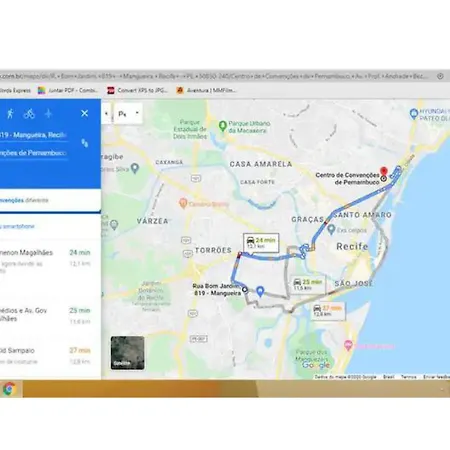Image resolution: width=450 pixels, height=450 pixels.
Task: Choose the 25 min route option
Action: tap(50, 315)
